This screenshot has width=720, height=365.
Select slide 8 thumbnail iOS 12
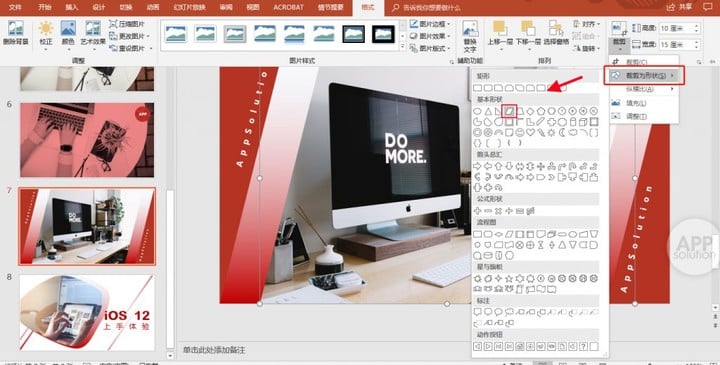tap(87, 313)
